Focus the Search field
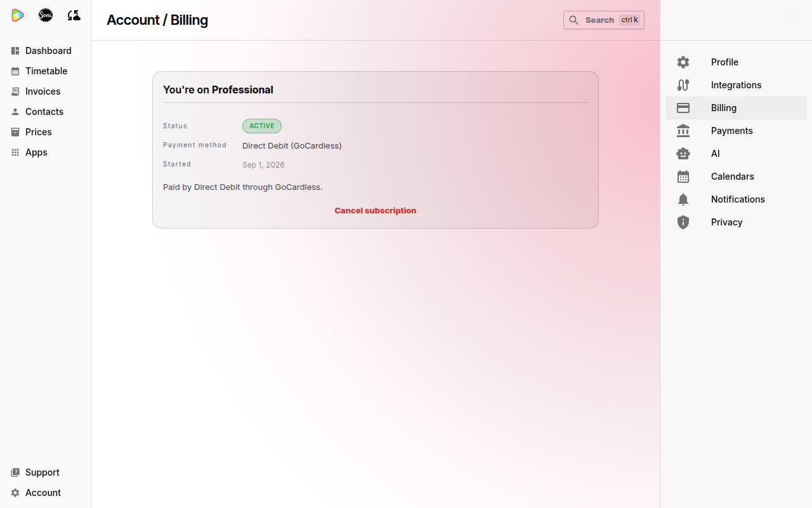Image resolution: width=812 pixels, height=508 pixels. (604, 20)
